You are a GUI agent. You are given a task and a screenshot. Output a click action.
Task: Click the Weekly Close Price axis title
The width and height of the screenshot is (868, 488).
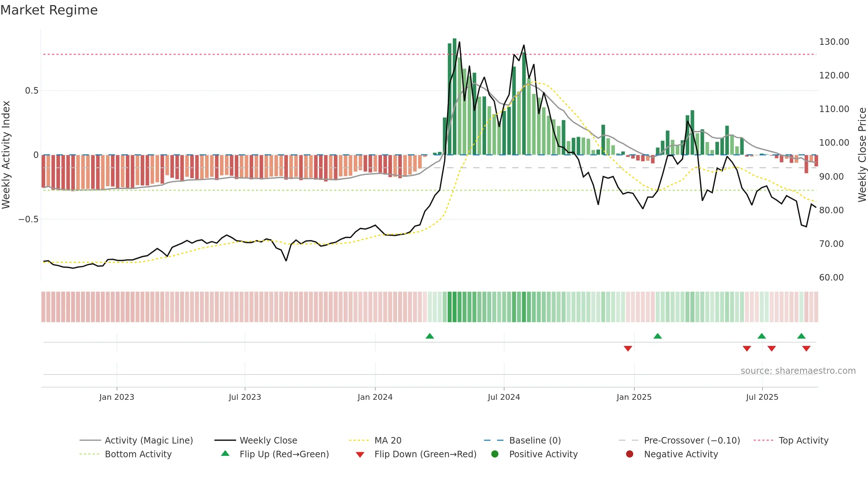(863, 155)
